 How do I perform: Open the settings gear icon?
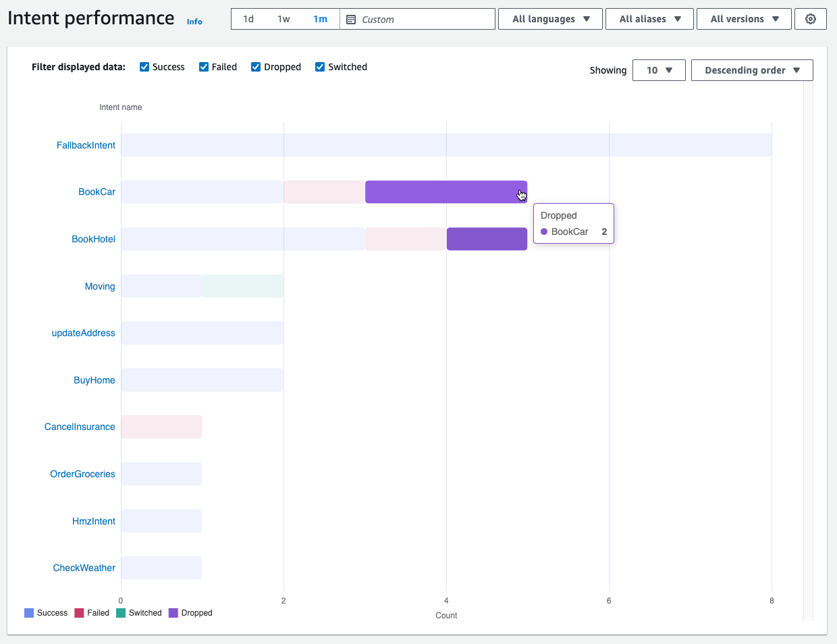[x=810, y=19]
